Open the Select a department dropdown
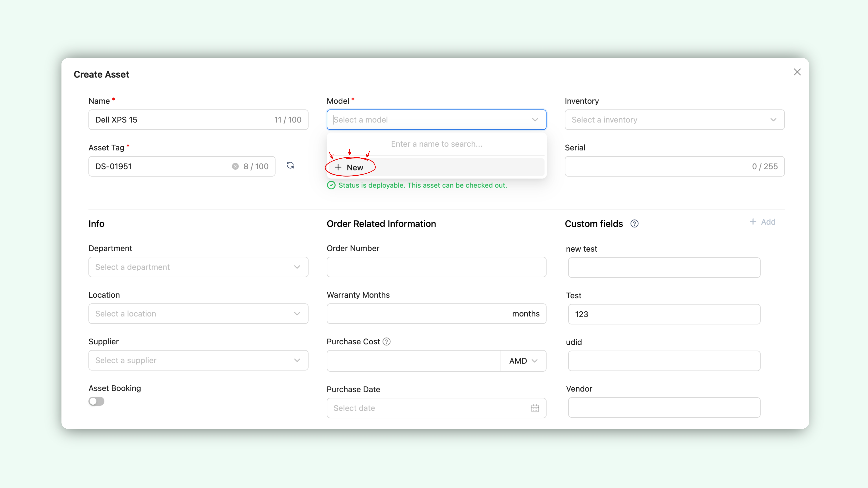The image size is (868, 488). (198, 267)
